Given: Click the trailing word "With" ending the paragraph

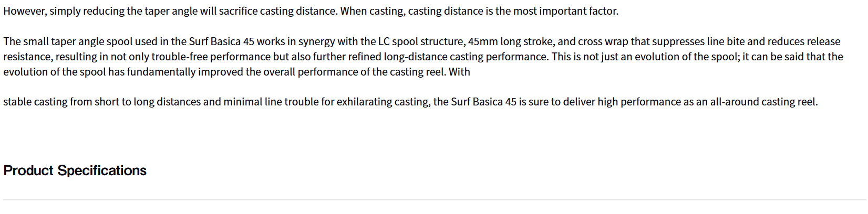Looking at the screenshot, I should [459, 72].
